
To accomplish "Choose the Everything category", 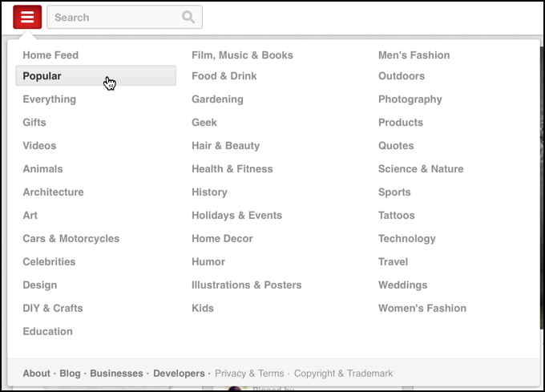I will click(50, 99).
